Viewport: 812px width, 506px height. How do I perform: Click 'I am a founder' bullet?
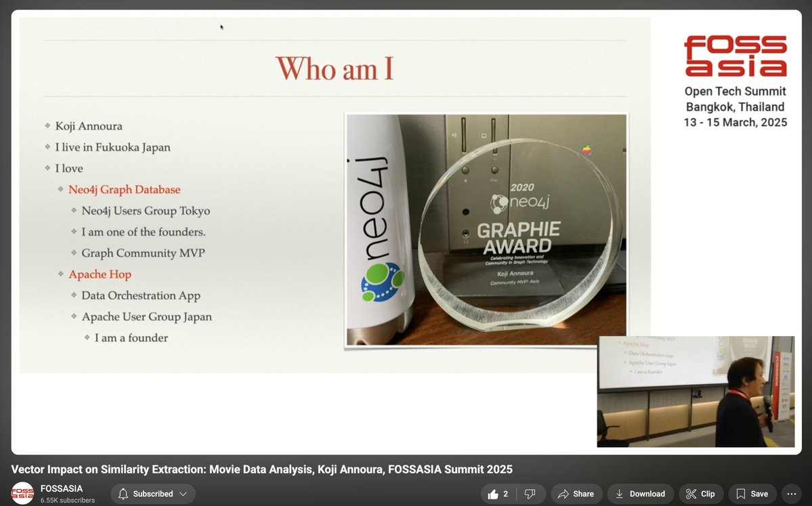[131, 338]
